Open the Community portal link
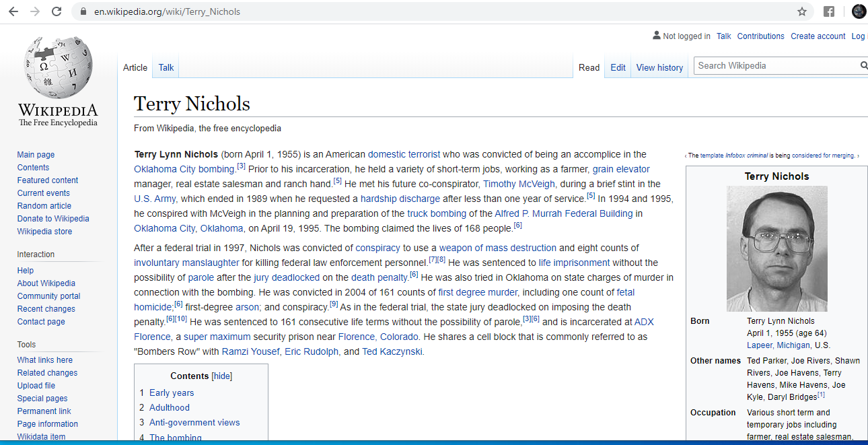The width and height of the screenshot is (868, 445). [48, 296]
